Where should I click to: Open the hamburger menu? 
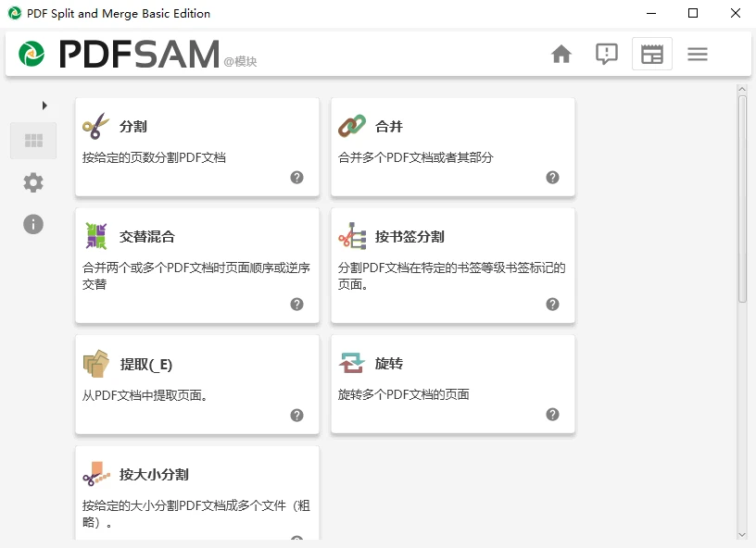pos(698,54)
